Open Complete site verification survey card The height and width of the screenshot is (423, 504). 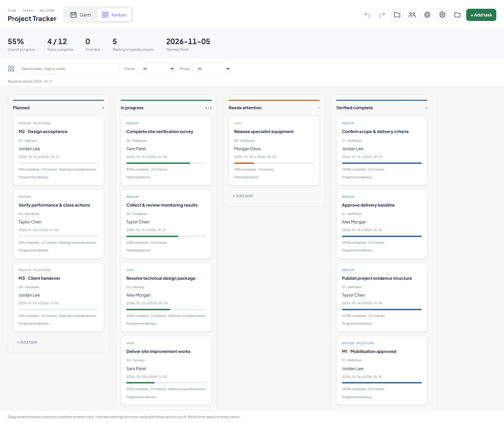pyautogui.click(x=166, y=151)
